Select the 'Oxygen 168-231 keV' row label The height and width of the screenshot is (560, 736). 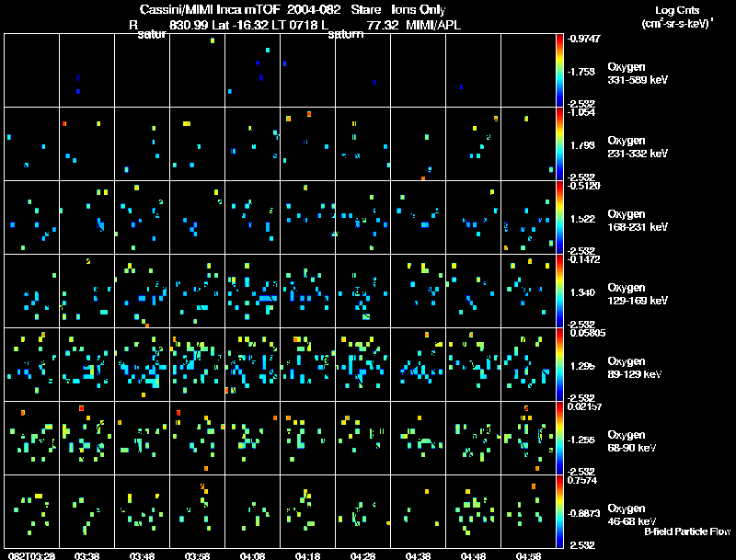pos(638,221)
